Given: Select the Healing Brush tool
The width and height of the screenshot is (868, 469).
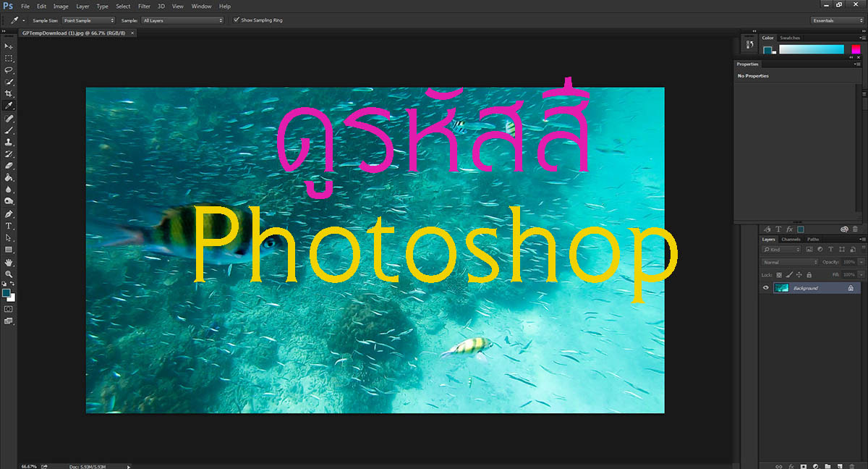Looking at the screenshot, I should click(x=9, y=119).
